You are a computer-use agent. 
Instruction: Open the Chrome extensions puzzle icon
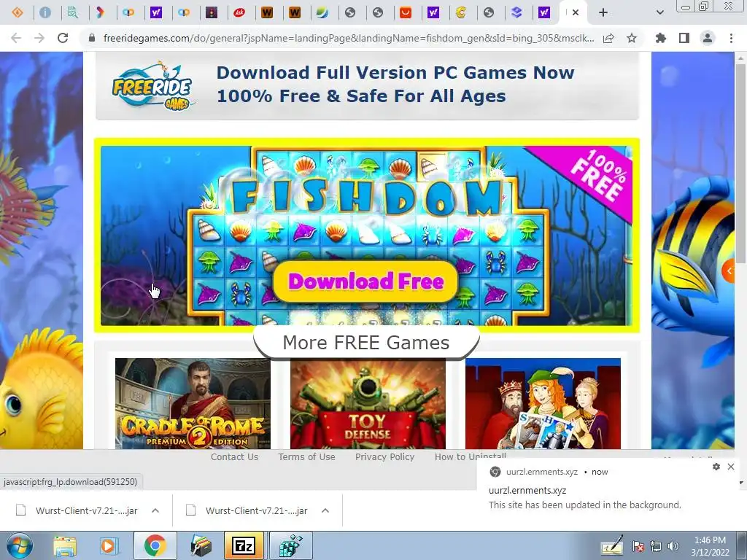[x=660, y=38]
